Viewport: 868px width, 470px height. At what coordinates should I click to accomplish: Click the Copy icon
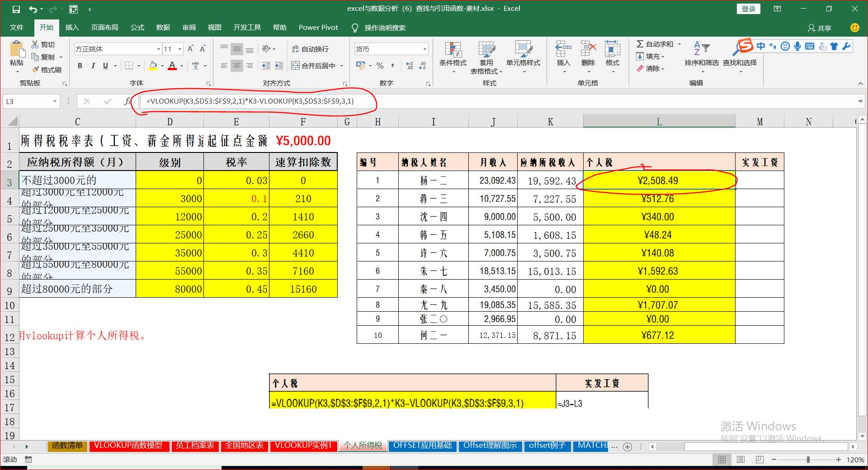tap(35, 57)
